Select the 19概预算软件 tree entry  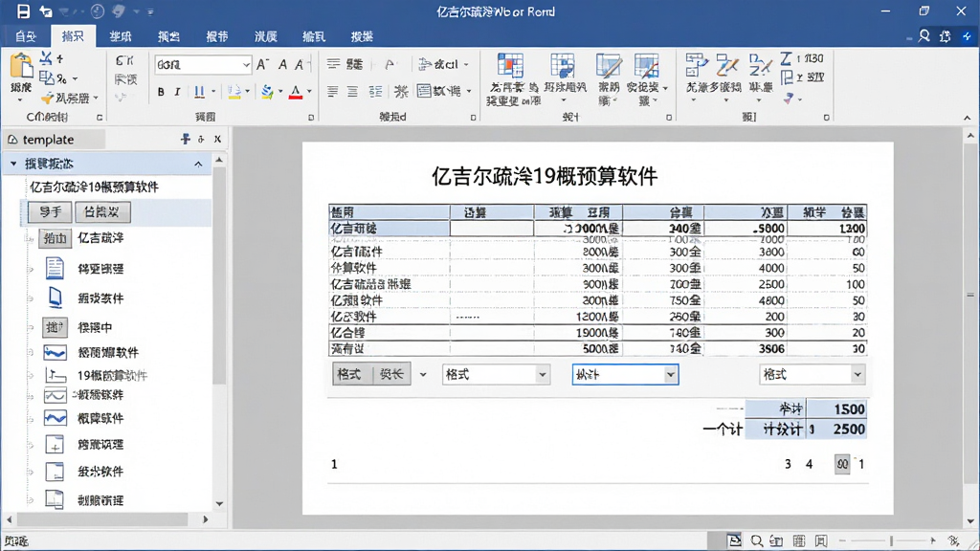pyautogui.click(x=113, y=375)
